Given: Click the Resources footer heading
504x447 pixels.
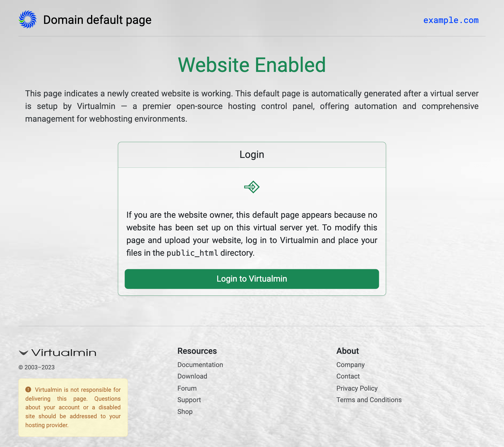Looking at the screenshot, I should coord(197,351).
